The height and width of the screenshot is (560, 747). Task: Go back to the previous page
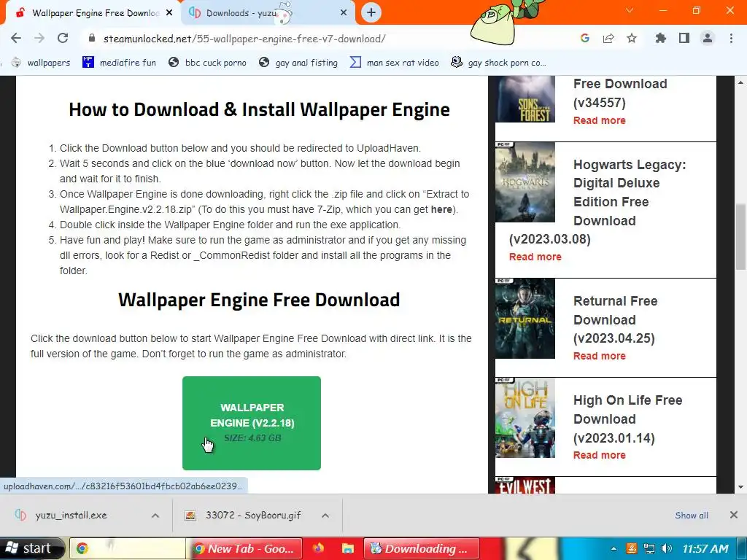click(x=16, y=38)
